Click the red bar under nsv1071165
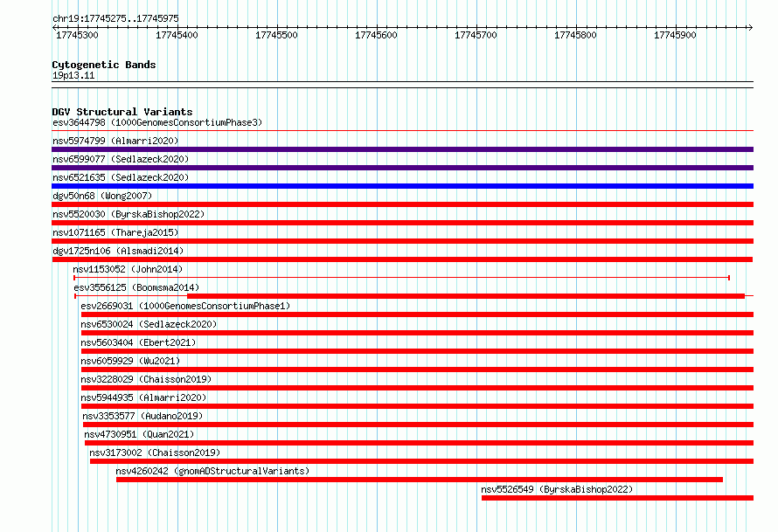 (x=402, y=241)
